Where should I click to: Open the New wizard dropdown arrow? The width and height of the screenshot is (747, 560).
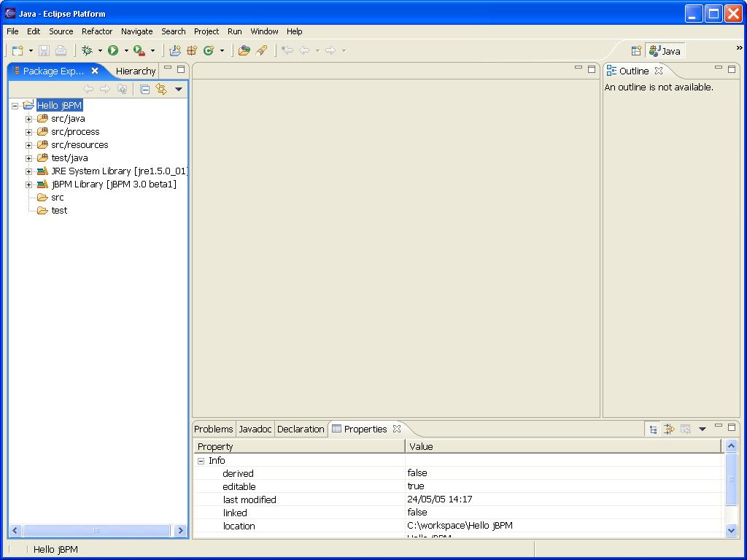pyautogui.click(x=31, y=50)
